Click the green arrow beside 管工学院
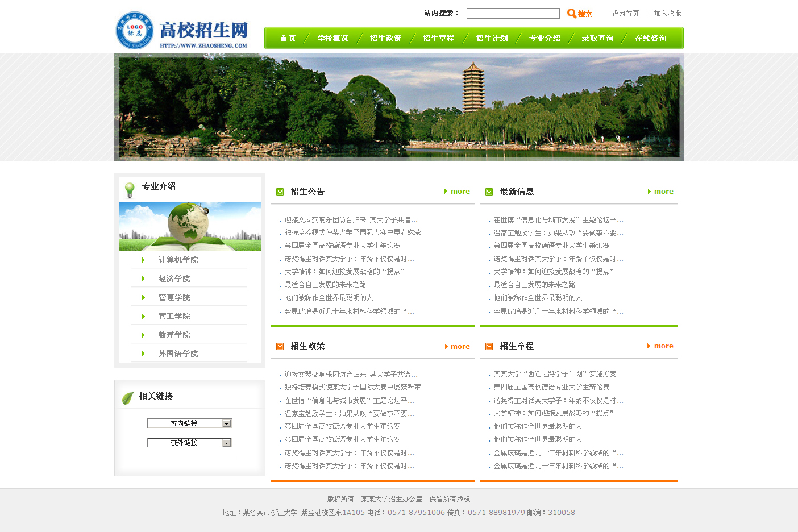Image resolution: width=798 pixels, height=532 pixels. (143, 316)
